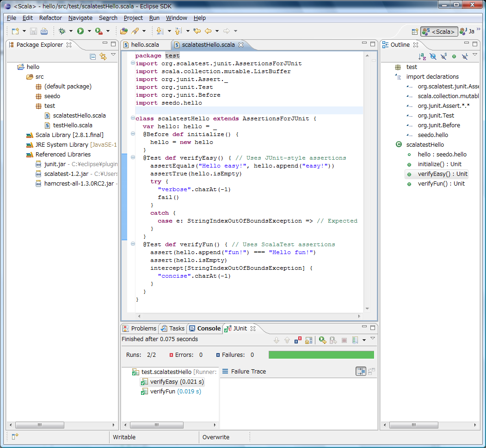
Task: Click Rerun Test icon in JUnit panel
Action: [323, 340]
